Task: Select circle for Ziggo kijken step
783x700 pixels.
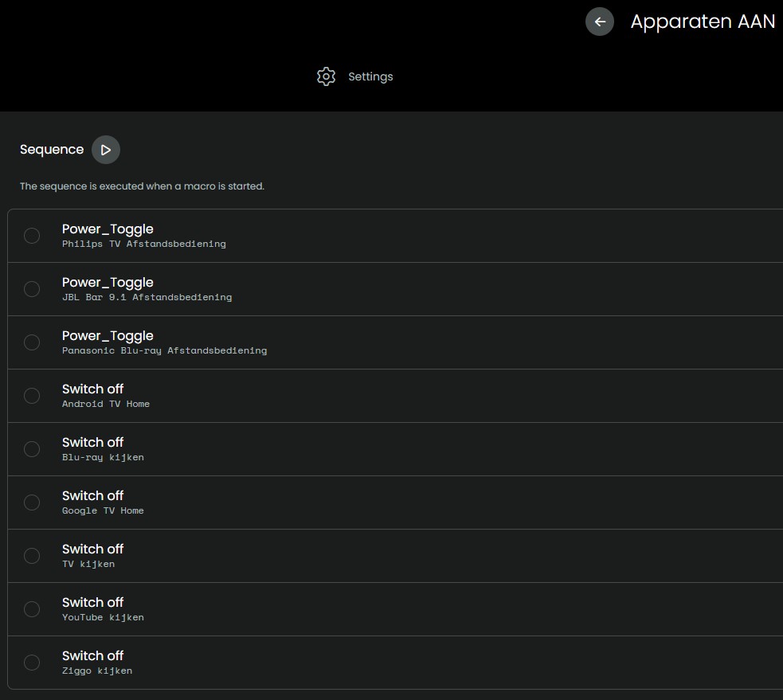Action: (x=32, y=663)
